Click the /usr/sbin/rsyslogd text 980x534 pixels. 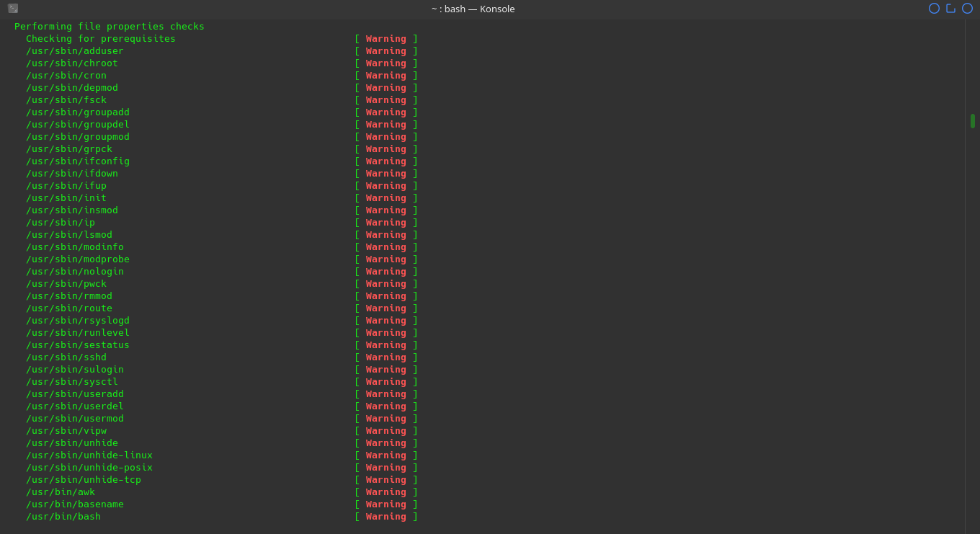coord(78,321)
